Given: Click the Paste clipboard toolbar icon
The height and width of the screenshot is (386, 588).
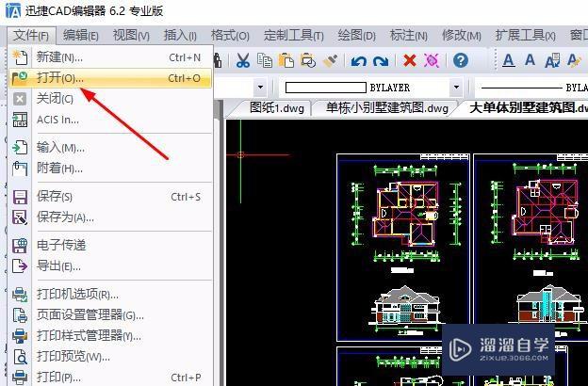Looking at the screenshot, I should [286, 60].
